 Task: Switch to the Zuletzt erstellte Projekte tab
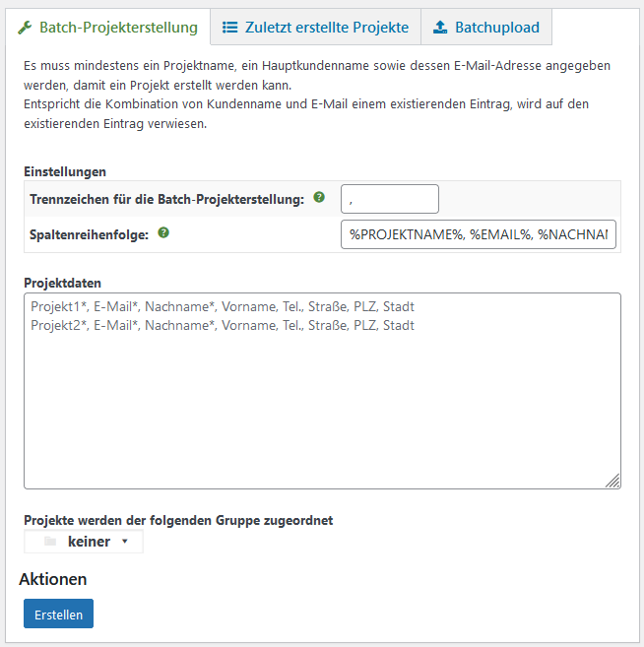tap(316, 28)
